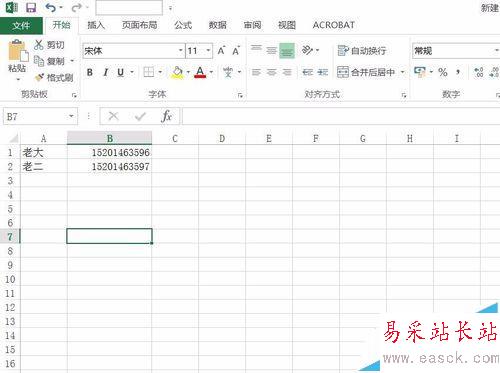
Task: Redo the last action
Action: pyautogui.click(x=76, y=7)
